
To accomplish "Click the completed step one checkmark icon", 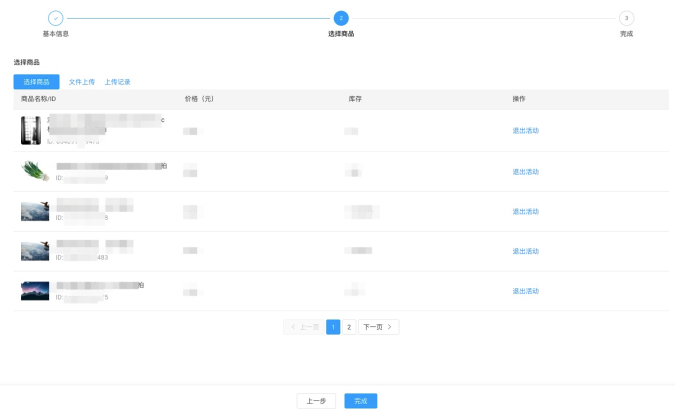I will point(55,18).
